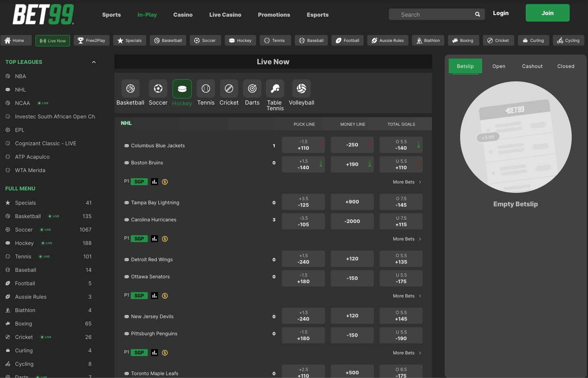Click cashout coin icon under Tampa Bay game
588x378 pixels.
tap(165, 239)
